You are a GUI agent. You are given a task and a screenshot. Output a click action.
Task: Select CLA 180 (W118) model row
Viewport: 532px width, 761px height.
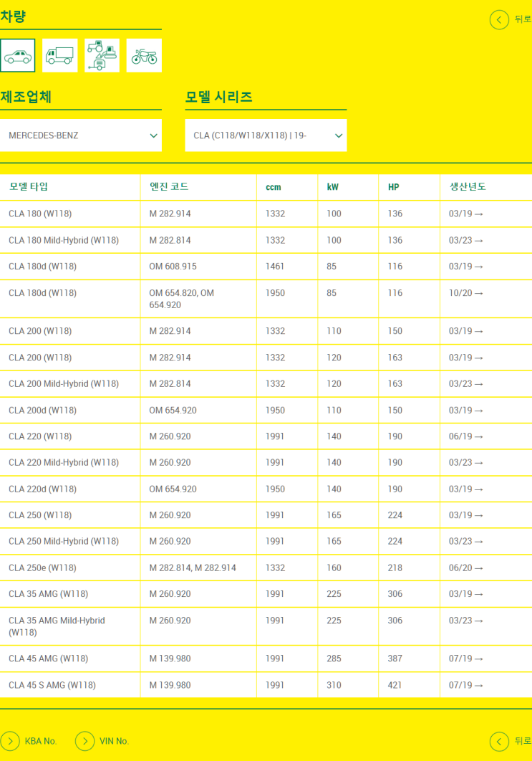pyautogui.click(x=266, y=214)
